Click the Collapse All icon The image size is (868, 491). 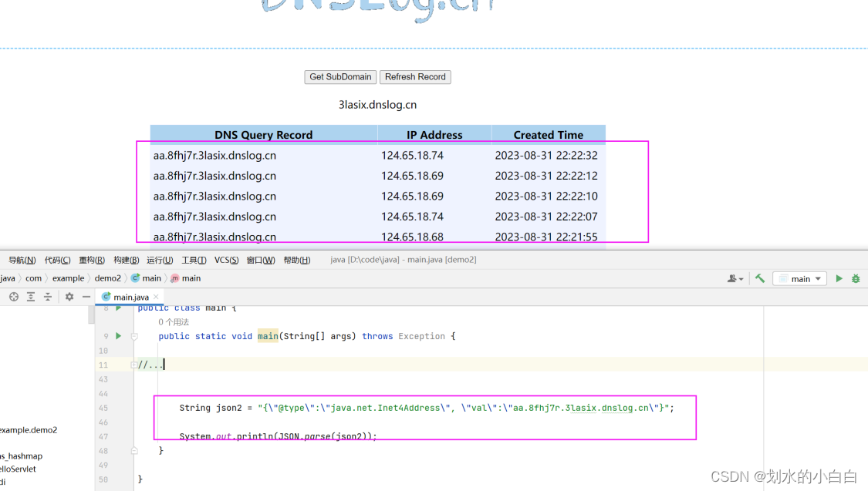pos(48,297)
